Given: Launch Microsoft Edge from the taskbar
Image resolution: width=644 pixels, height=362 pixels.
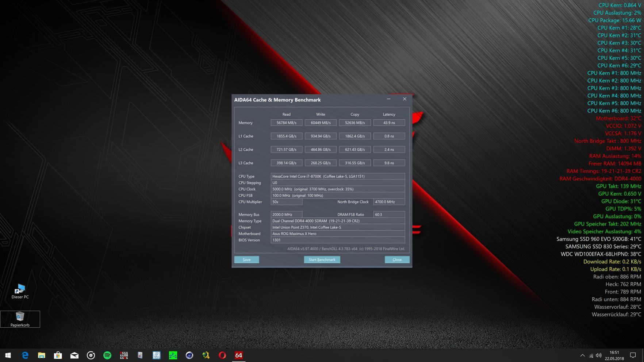Looking at the screenshot, I should tap(25, 355).
